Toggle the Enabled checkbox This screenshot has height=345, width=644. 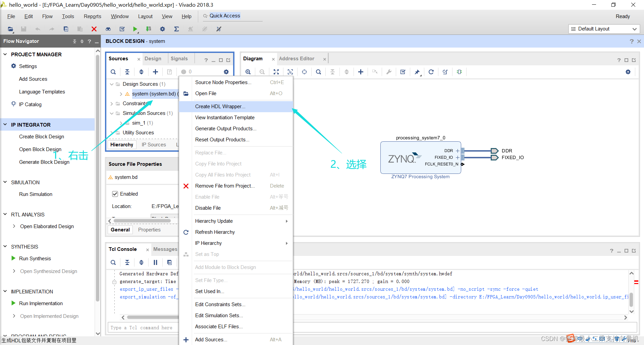115,194
